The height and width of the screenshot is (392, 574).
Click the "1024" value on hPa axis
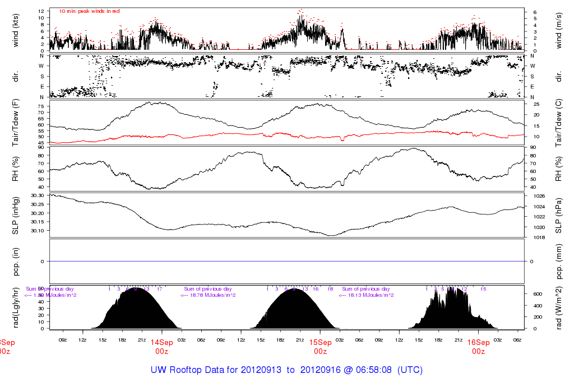pyautogui.click(x=540, y=207)
